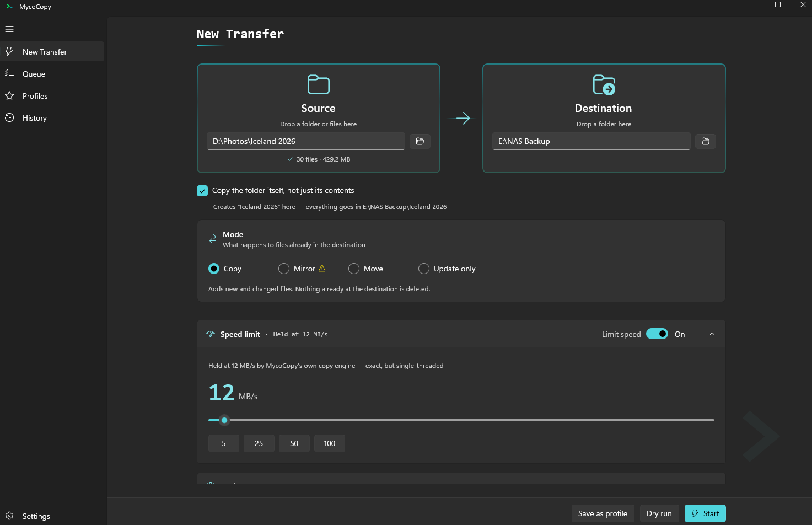Browse for a destination folder
The width and height of the screenshot is (812, 525).
click(706, 141)
